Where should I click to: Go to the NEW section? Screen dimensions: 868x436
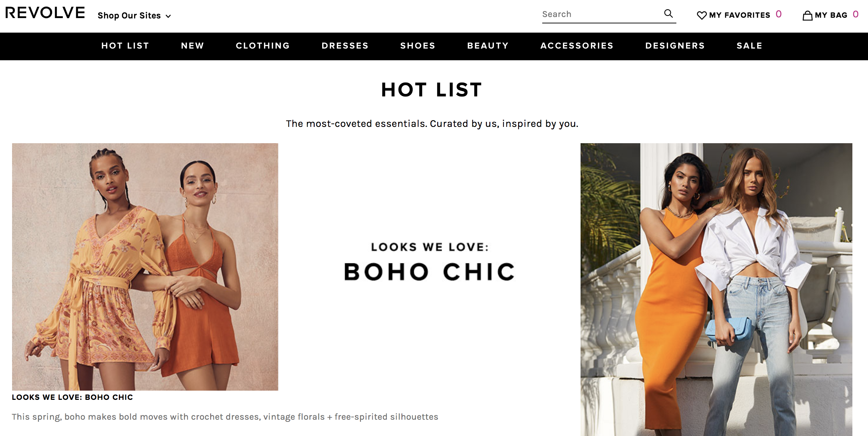(x=193, y=46)
